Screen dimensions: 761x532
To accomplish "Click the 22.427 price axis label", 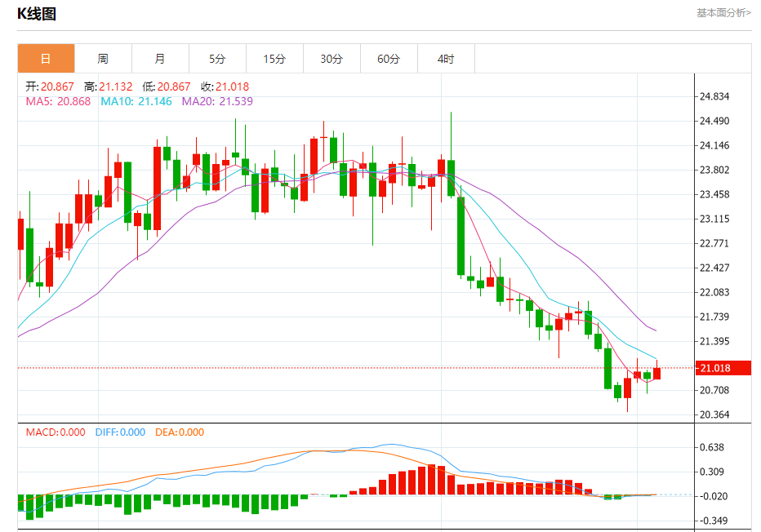I will 714,268.
